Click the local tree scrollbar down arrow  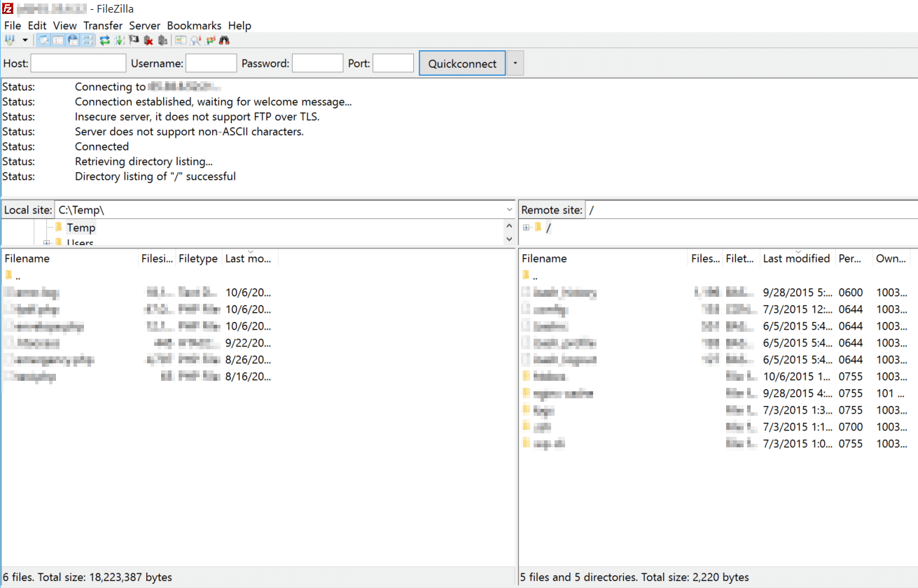click(509, 239)
